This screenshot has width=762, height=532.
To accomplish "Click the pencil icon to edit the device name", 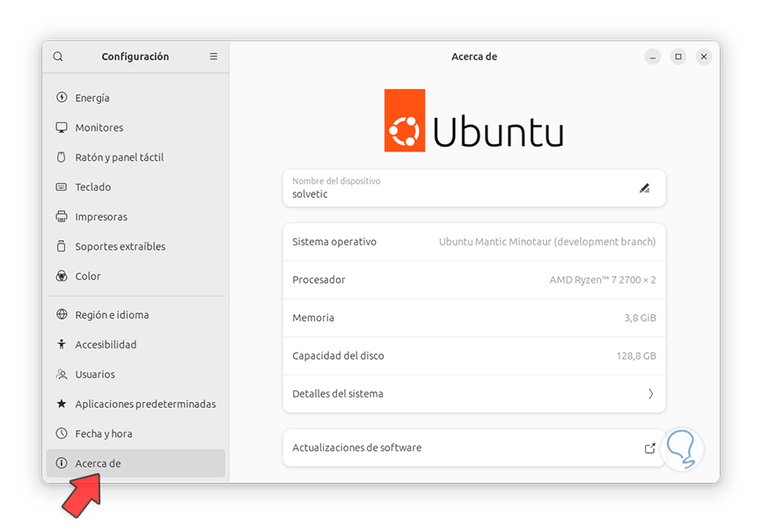I will pos(644,187).
